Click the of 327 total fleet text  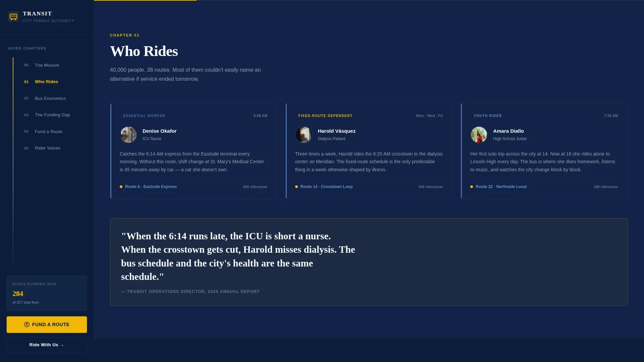tap(25, 302)
